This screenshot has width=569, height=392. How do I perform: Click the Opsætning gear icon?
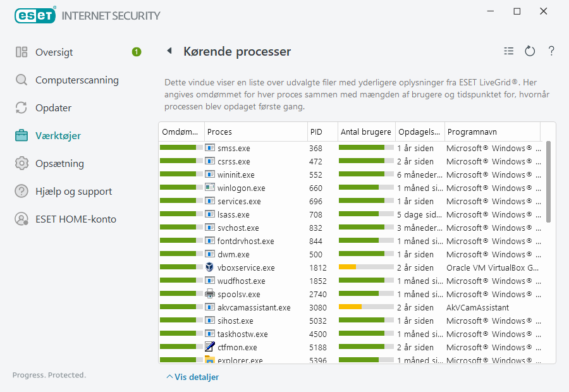click(21, 164)
